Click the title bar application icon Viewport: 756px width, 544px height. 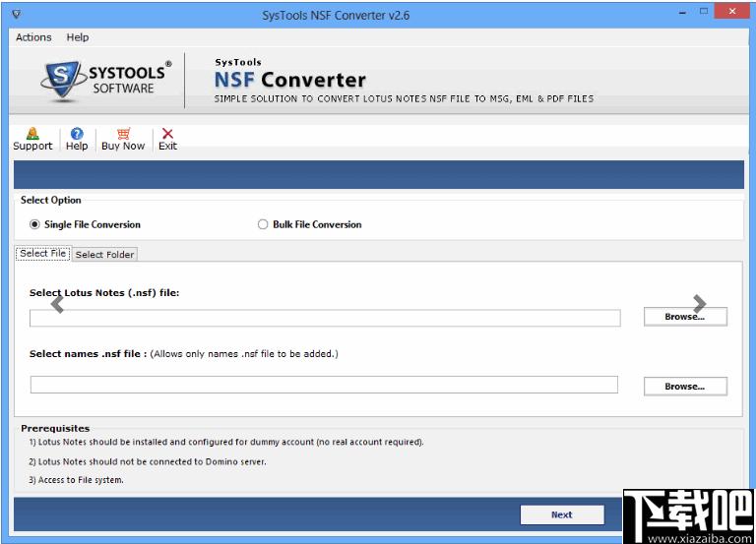click(17, 15)
